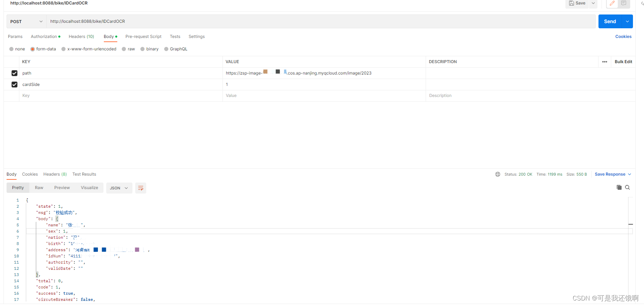
Task: Click the Cookies link
Action: [623, 37]
